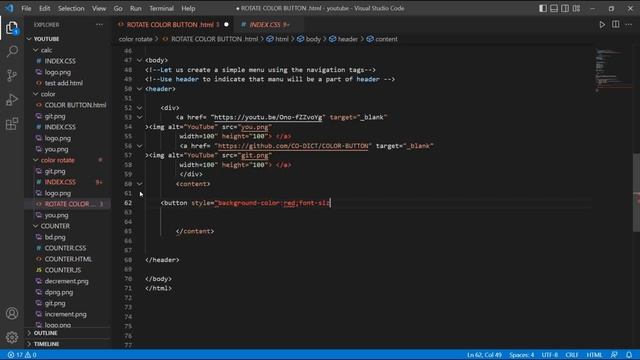The image size is (640, 360).
Task: Open Go menu
Action: point(118,8)
